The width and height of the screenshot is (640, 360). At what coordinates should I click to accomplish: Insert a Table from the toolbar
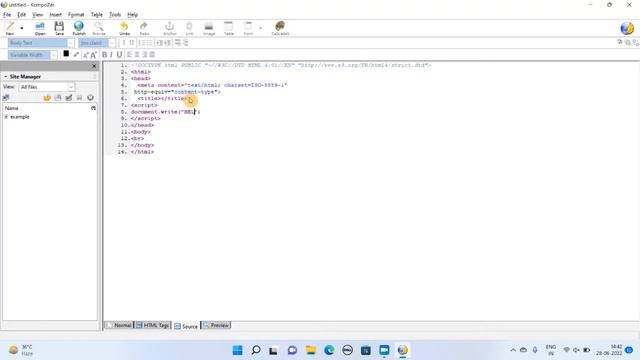(229, 28)
